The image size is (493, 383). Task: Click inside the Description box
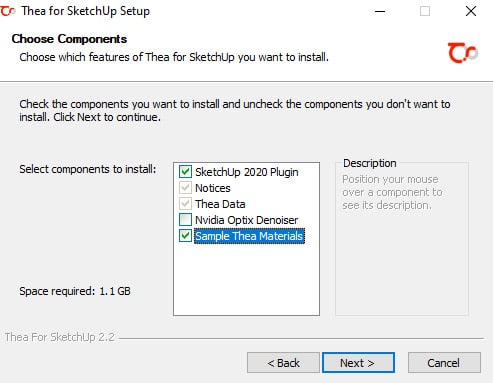click(x=402, y=260)
